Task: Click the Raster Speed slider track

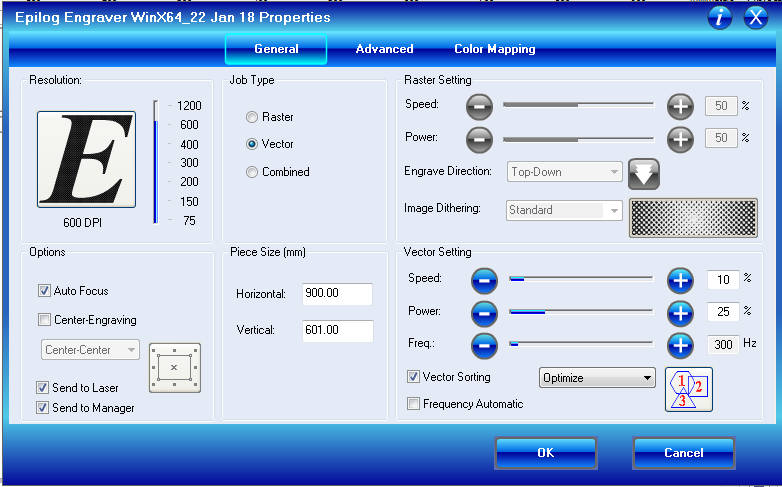Action: 578,105
